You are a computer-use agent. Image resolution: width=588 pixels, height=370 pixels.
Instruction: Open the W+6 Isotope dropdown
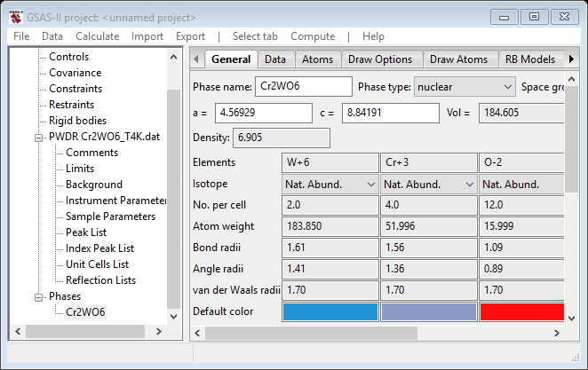[x=330, y=185]
